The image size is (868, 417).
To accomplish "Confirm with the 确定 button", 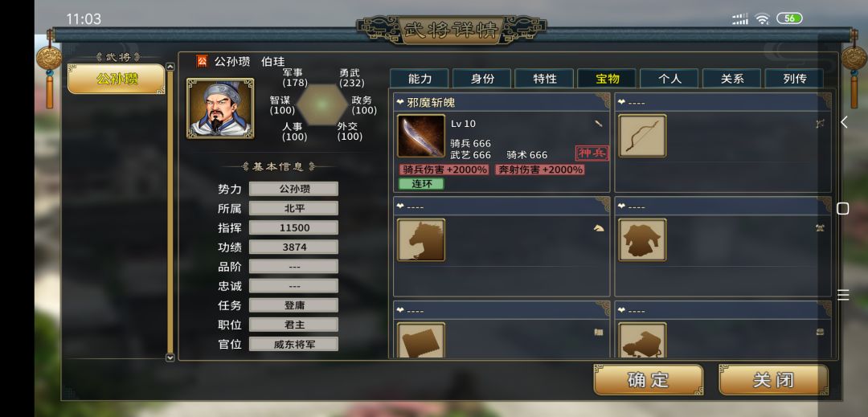I will 649,380.
